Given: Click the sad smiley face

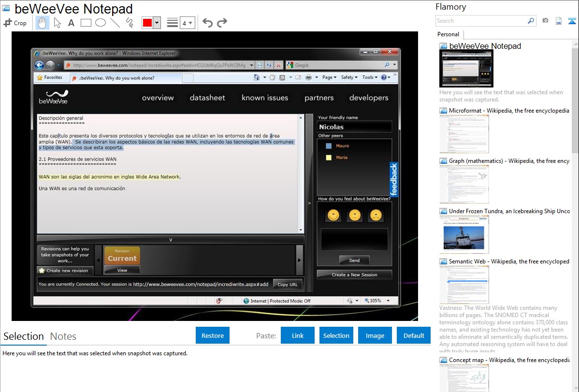Looking at the screenshot, I should 376,215.
